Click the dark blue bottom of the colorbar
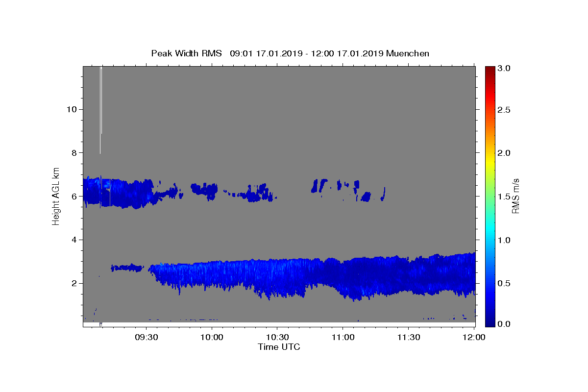588x392 pixels. coord(490,322)
